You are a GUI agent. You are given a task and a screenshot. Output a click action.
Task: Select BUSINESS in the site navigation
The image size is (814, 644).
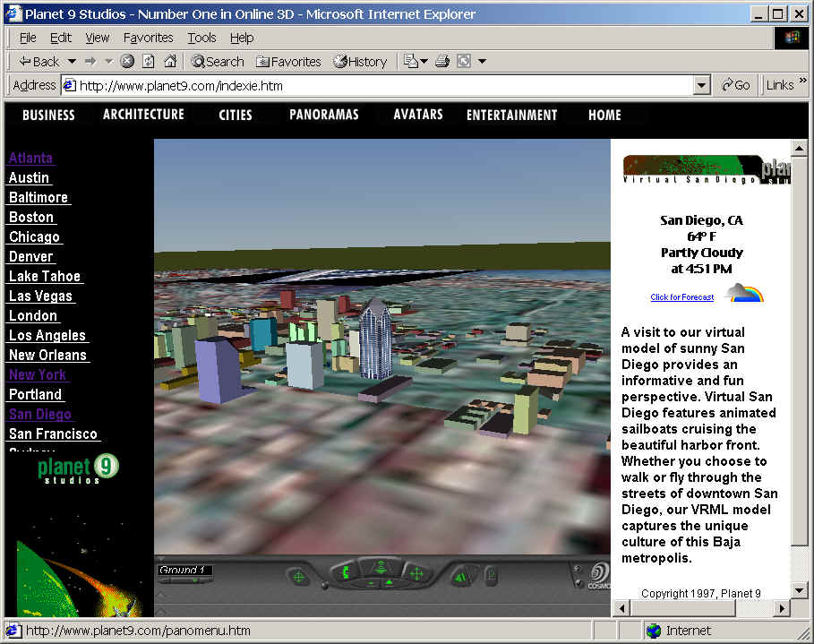48,115
